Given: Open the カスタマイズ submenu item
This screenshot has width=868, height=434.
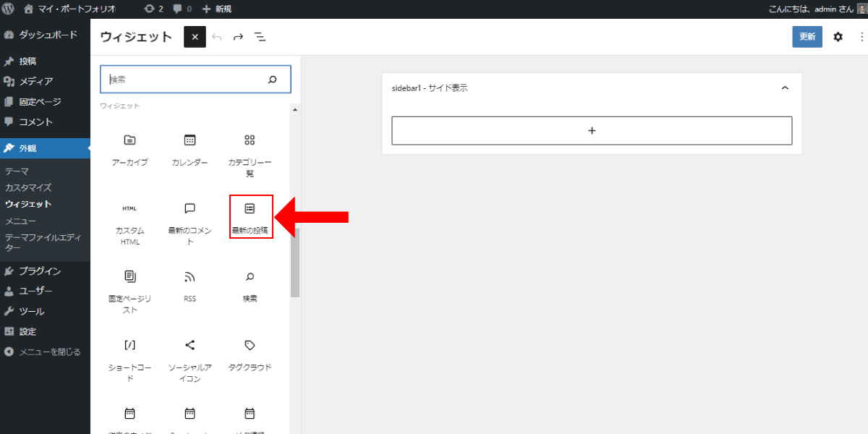Looking at the screenshot, I should pyautogui.click(x=28, y=188).
